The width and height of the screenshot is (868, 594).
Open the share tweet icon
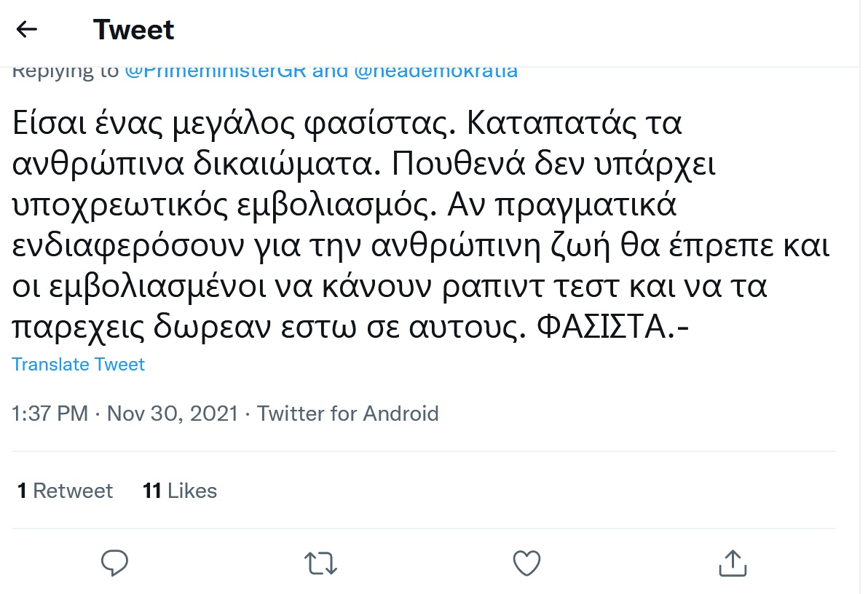click(733, 563)
